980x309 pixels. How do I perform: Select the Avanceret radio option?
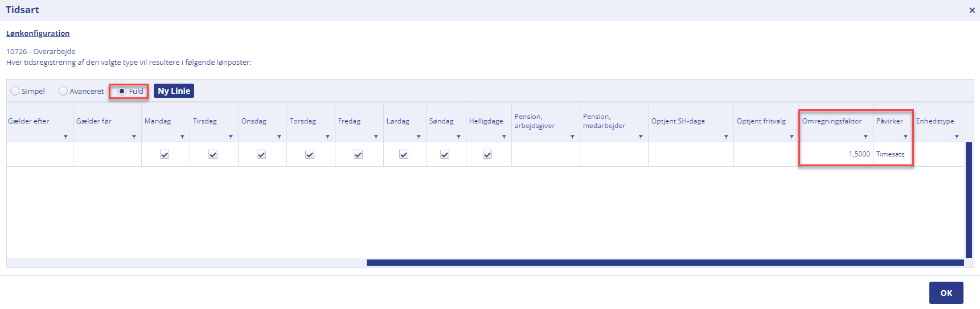(x=63, y=91)
